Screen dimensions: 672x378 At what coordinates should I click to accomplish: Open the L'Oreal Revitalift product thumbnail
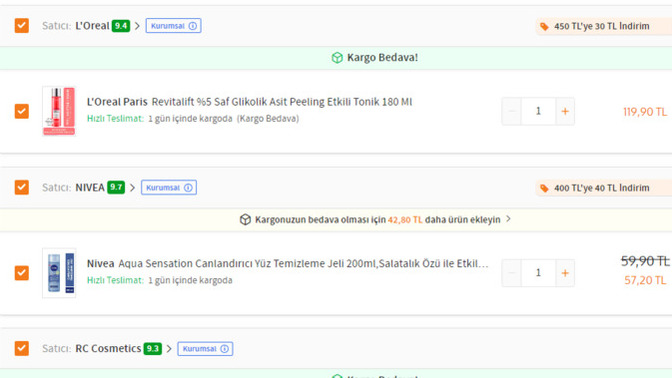(59, 111)
